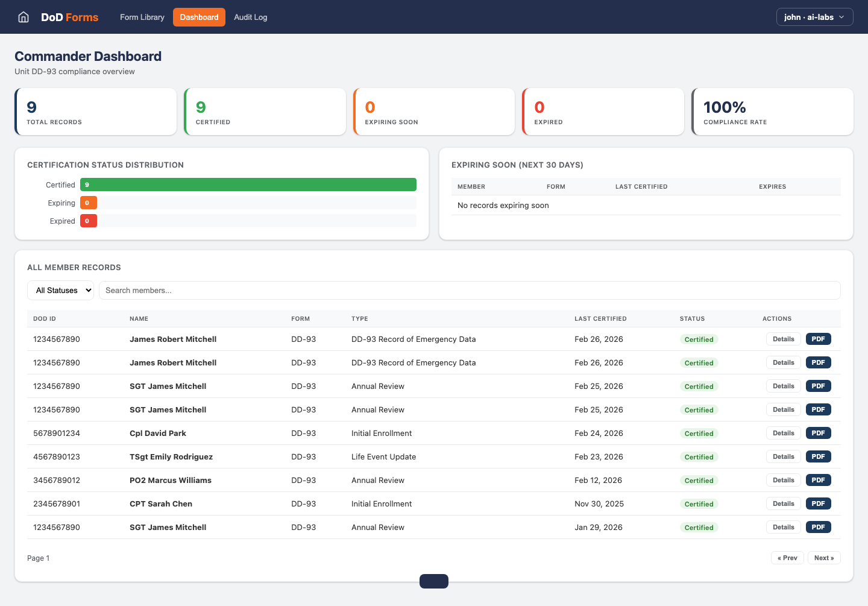Go to the next page with Next

click(824, 558)
